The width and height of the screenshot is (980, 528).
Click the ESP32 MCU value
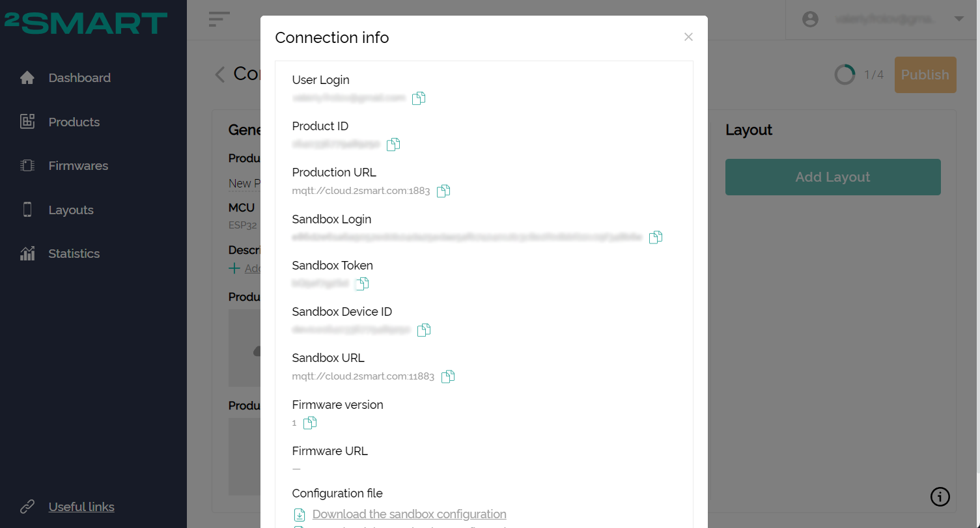[243, 225]
